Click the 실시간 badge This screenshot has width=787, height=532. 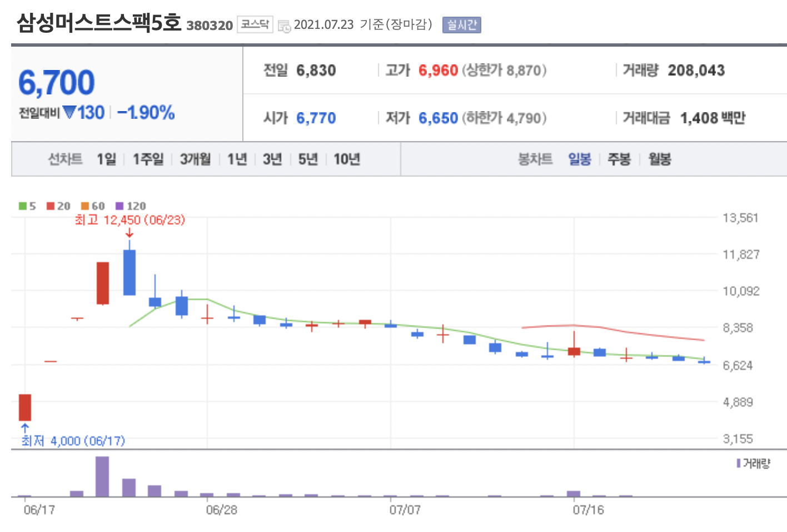tap(462, 25)
